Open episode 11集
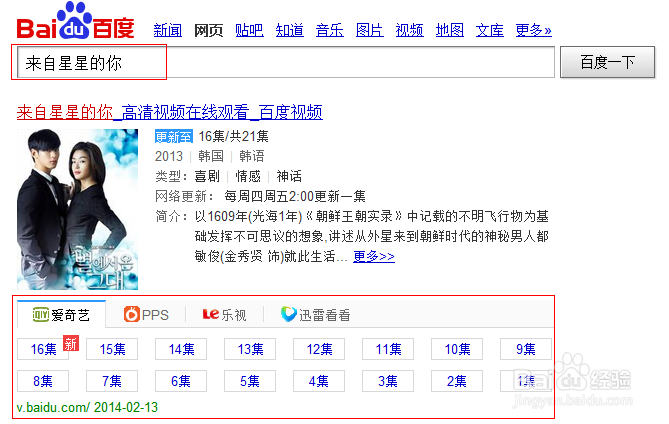669x424 pixels. [x=388, y=349]
